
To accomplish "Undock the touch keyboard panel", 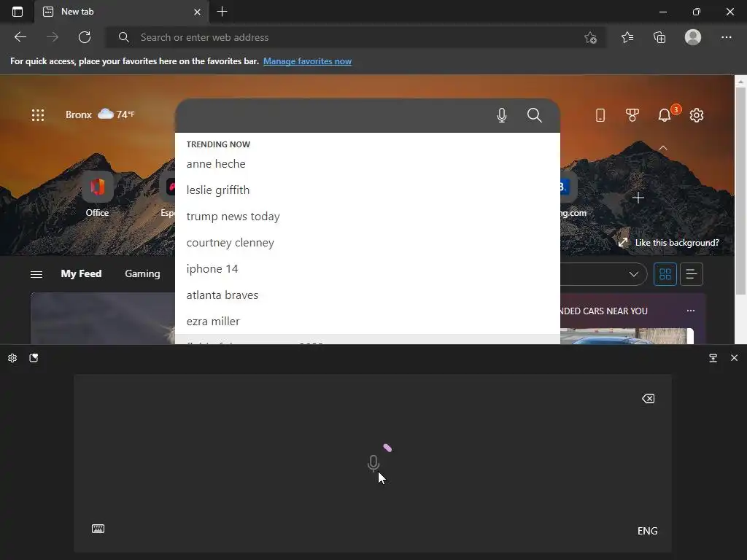I will point(713,358).
